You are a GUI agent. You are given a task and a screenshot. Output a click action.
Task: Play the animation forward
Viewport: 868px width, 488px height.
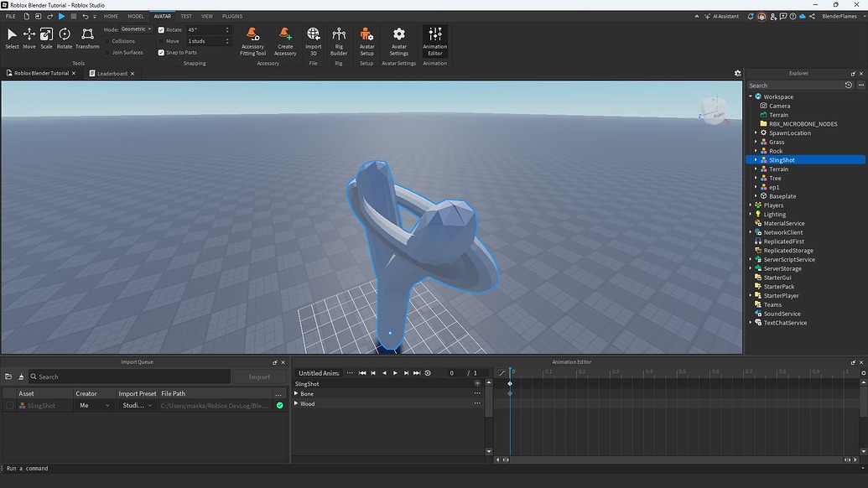395,373
